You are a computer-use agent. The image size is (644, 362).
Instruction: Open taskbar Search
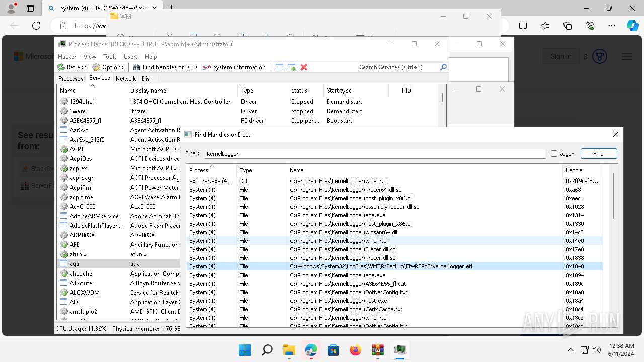[267, 350]
